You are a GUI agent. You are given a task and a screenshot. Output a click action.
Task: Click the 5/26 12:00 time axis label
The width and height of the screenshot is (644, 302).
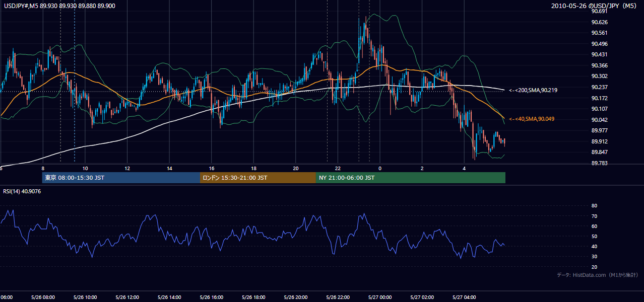point(127,297)
